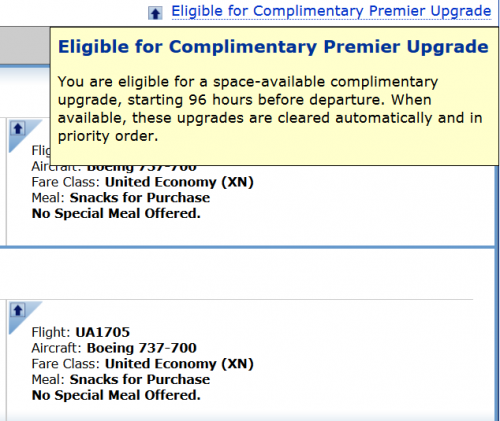The width and height of the screenshot is (500, 421).
Task: Click the upgrade arrow icon beside the top link
Action: point(155,13)
